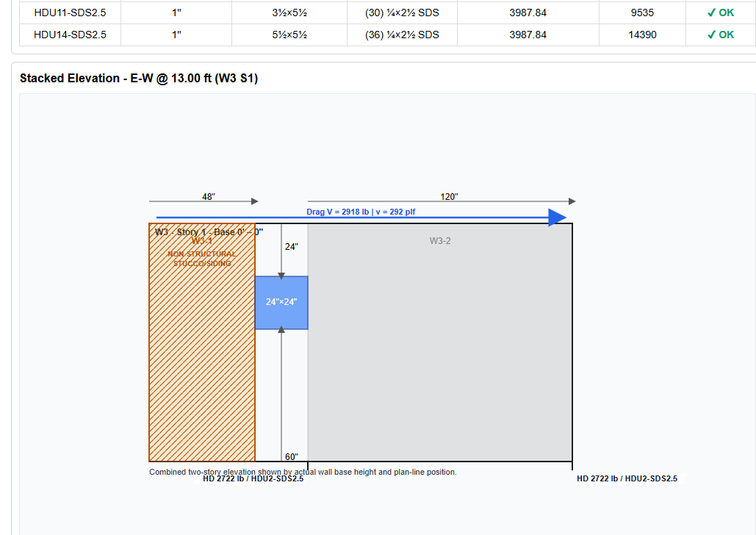Select the HDU11-SDS2.5 model cell

(x=70, y=13)
